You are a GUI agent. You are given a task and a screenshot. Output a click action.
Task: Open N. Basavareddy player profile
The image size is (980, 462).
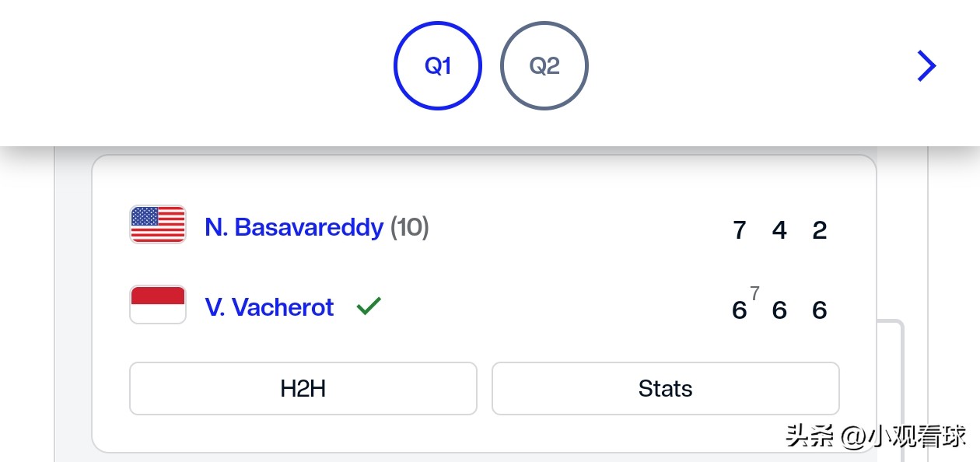(294, 227)
